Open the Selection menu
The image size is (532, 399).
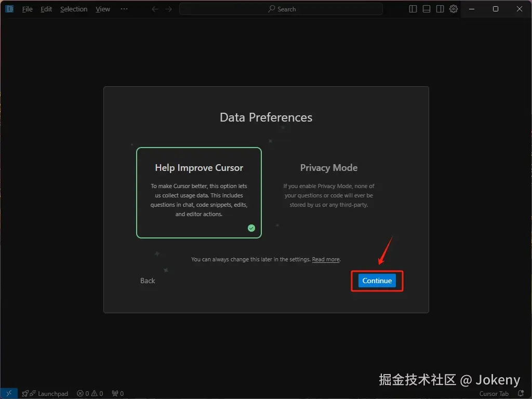[74, 9]
